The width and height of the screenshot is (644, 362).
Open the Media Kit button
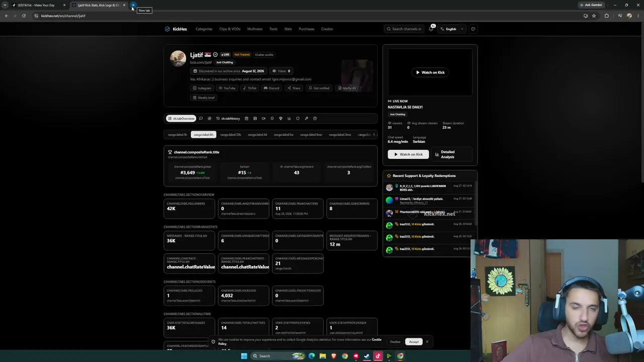click(x=347, y=88)
